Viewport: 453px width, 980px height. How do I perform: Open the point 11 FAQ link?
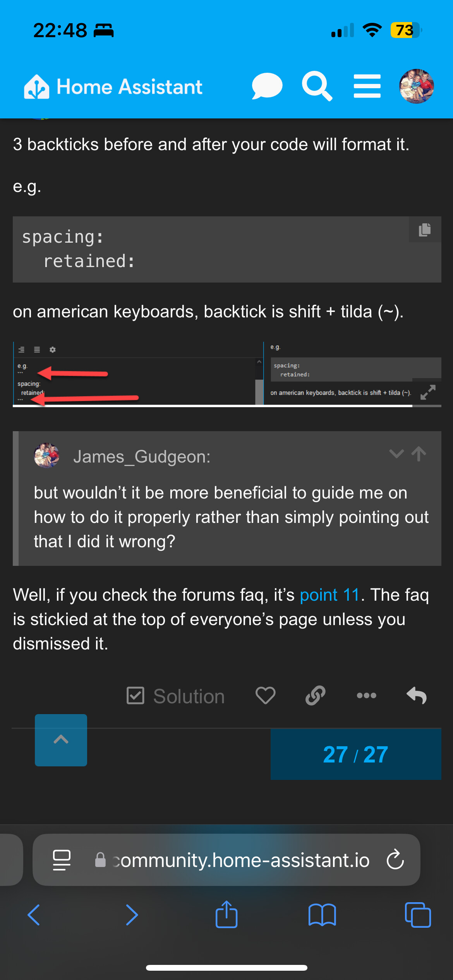click(330, 595)
